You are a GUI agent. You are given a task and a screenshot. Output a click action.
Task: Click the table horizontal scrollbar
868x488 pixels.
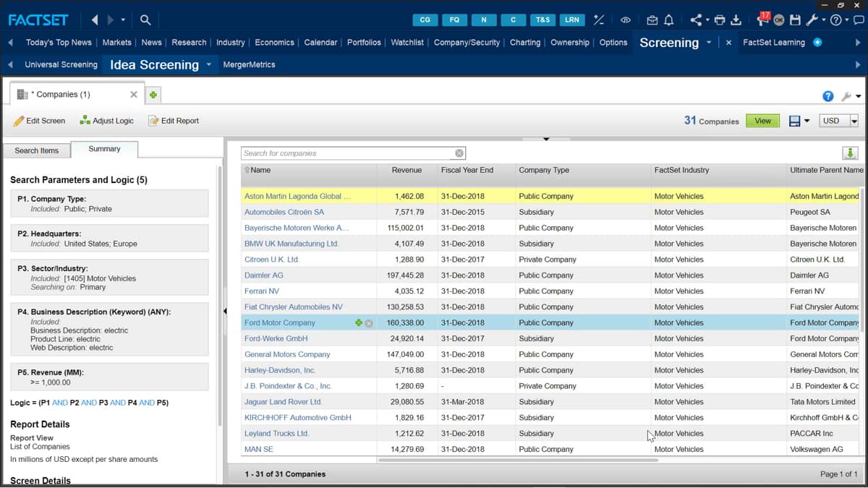click(x=518, y=460)
